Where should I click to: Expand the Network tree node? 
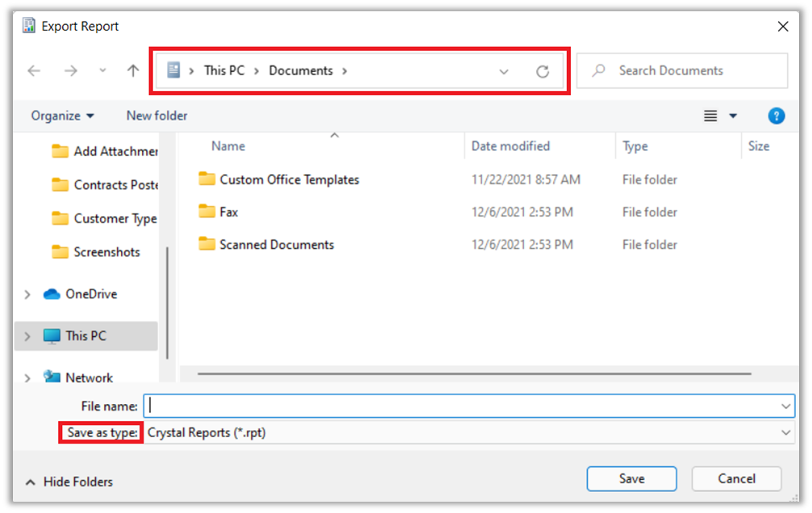pyautogui.click(x=28, y=377)
